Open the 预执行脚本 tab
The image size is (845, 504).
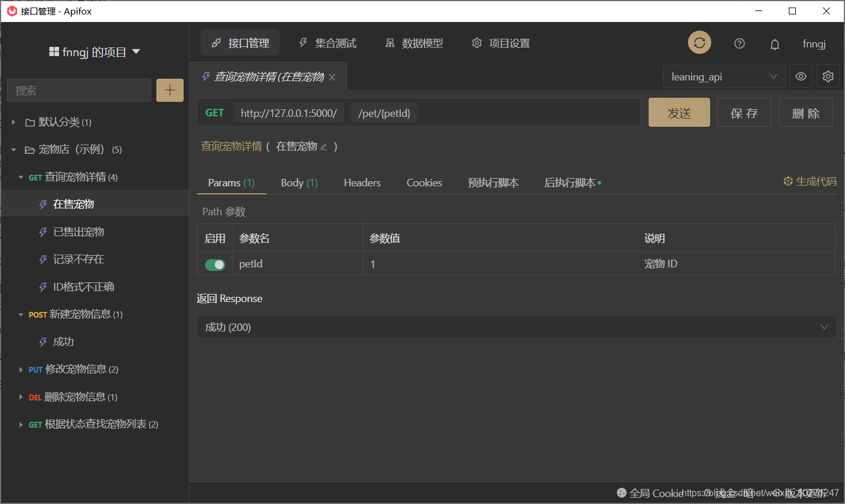pos(493,183)
